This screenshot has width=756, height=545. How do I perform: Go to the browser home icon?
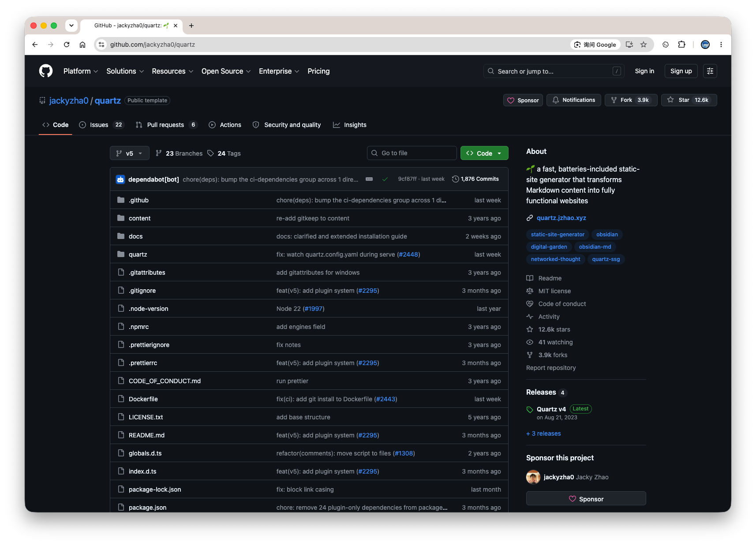82,45
